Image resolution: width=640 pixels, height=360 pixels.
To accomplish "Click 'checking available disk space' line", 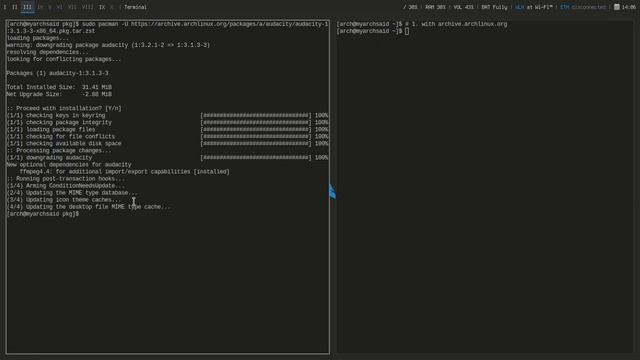I will point(64,144).
